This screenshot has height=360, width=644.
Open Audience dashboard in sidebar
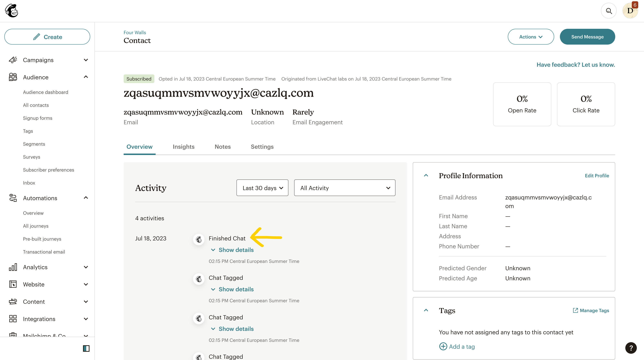pos(45,92)
